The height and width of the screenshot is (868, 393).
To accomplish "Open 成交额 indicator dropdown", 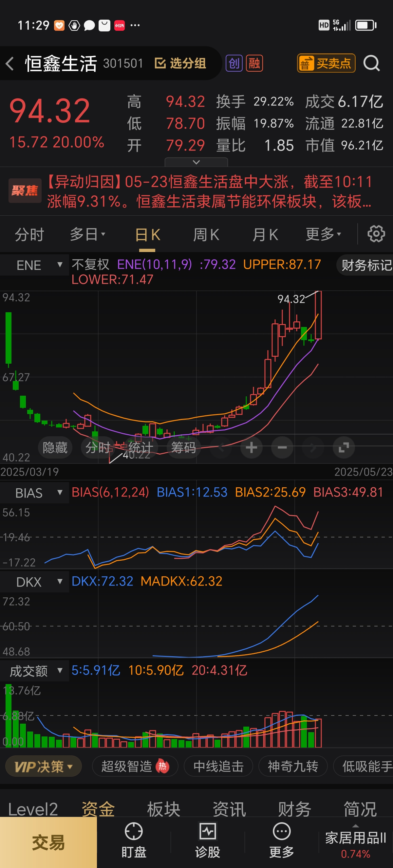I will pyautogui.click(x=34, y=671).
